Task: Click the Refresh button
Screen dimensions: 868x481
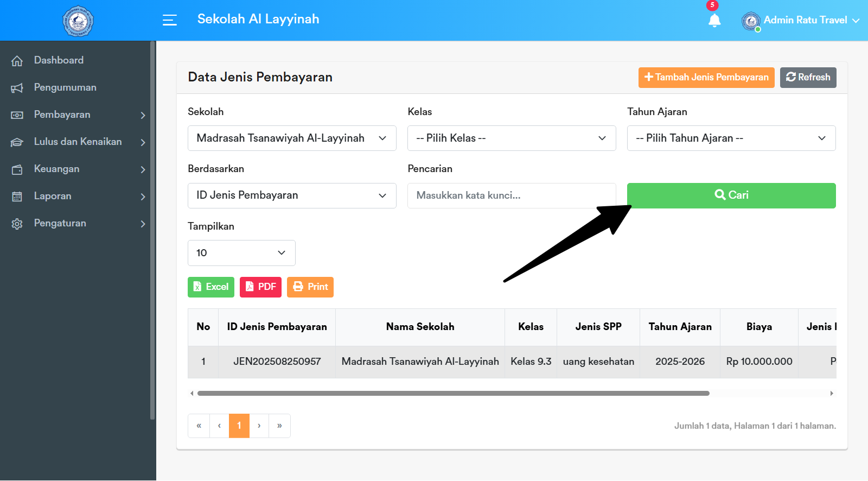Action: point(808,77)
